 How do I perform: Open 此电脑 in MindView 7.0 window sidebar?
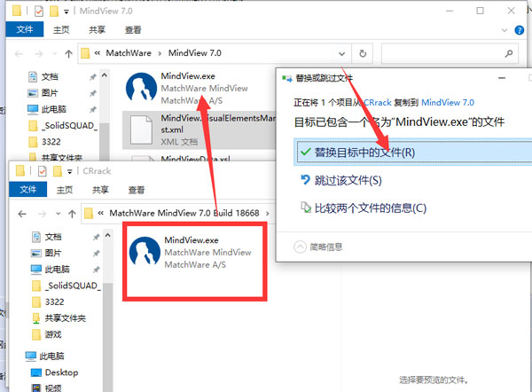pyautogui.click(x=53, y=109)
